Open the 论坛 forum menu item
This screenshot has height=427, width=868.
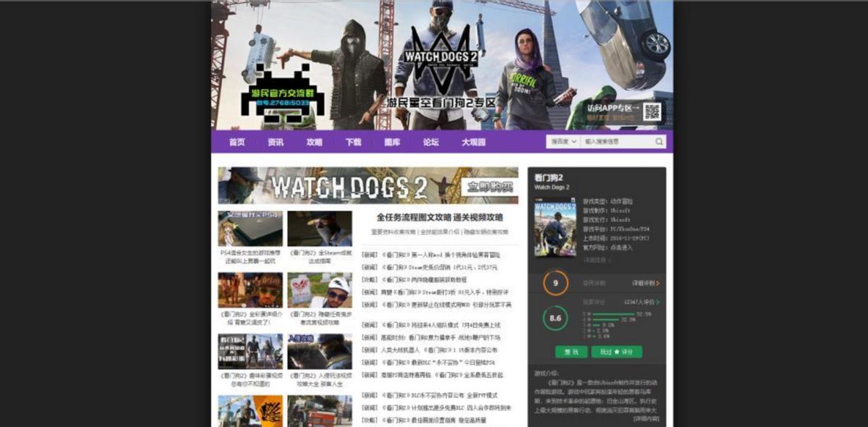click(x=430, y=141)
